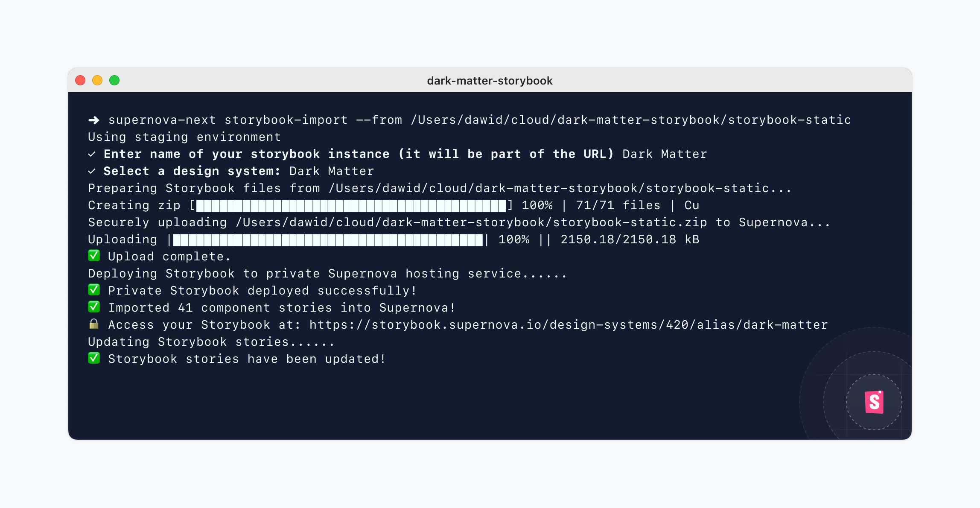
Task: Click green check beside Imported 41 component stories
Action: 94,307
